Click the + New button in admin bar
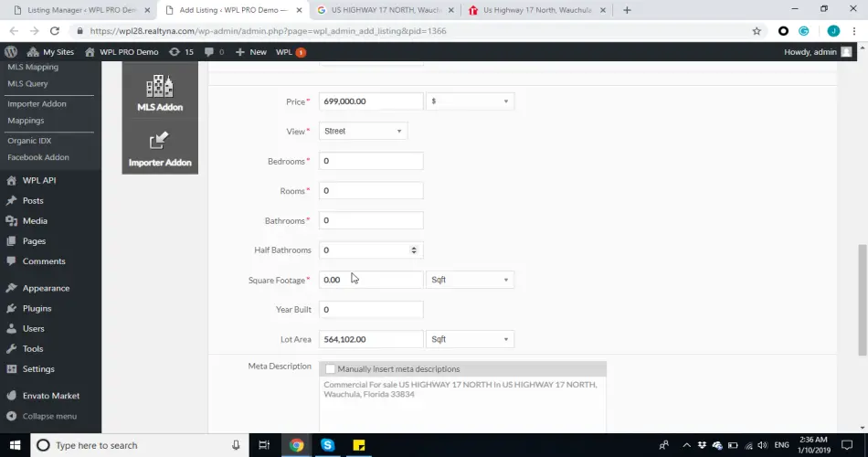This screenshot has width=868, height=457. click(x=251, y=52)
